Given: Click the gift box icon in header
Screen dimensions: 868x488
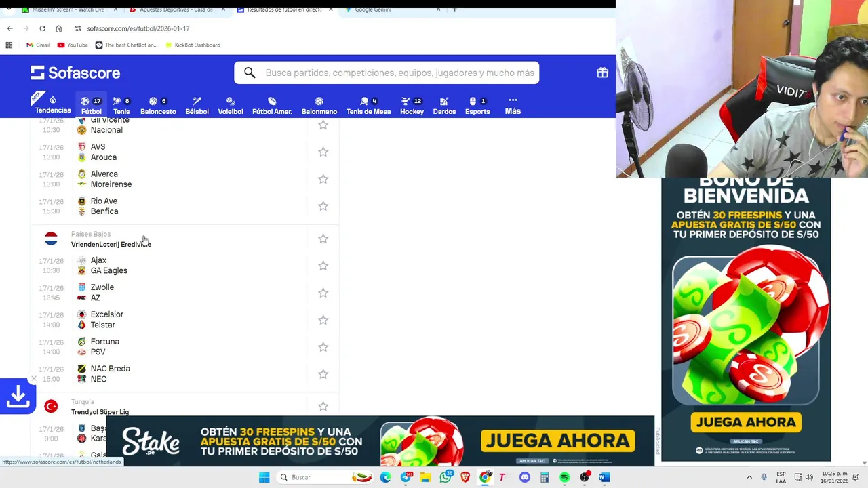Looking at the screenshot, I should (x=602, y=73).
